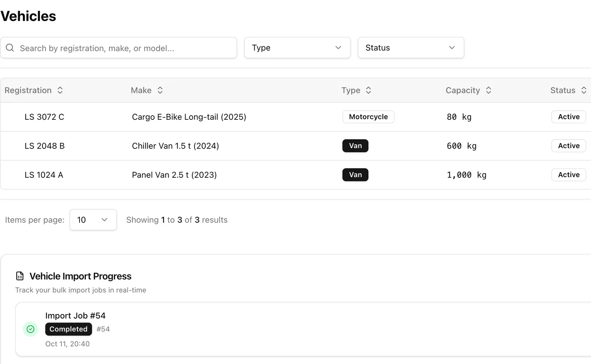Screen dimensions: 591x364
Task: Click the Motorcycle type badge
Action: (368, 117)
